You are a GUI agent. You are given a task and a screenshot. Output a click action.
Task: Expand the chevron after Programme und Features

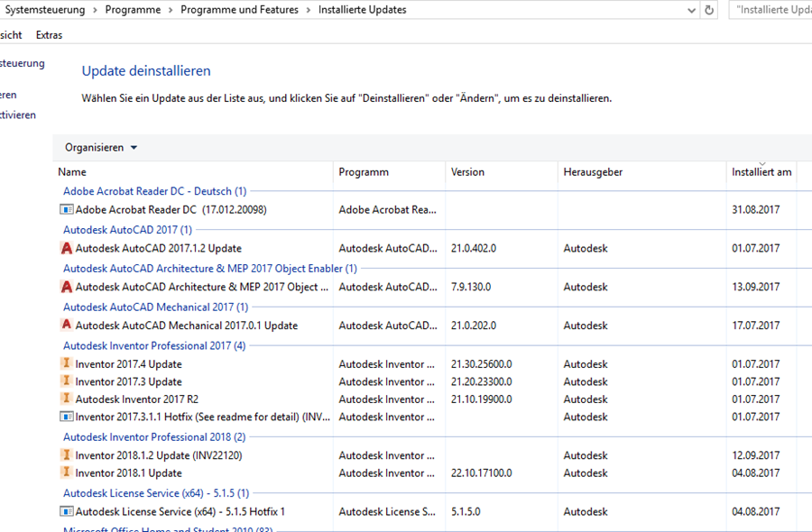pyautogui.click(x=309, y=10)
